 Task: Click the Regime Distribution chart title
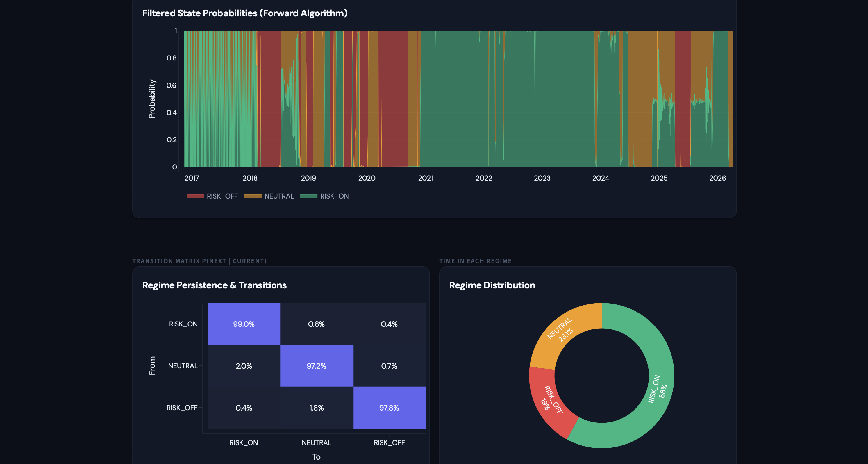(492, 285)
